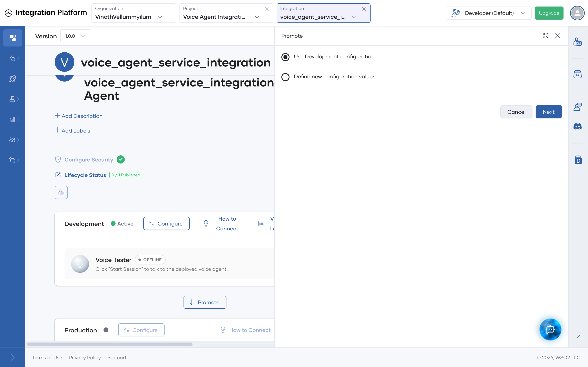Screen dimensions: 588x367
Task: Expand the Organization VinothVellummyilum dropdown
Action: pos(134,13)
